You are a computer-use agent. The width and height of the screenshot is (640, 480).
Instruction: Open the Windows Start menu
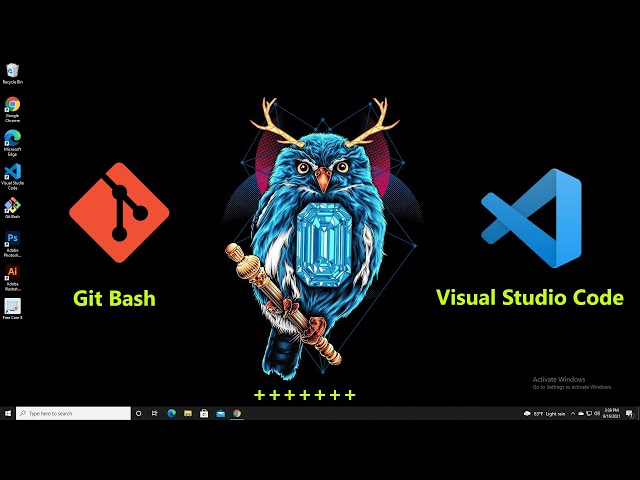(7, 413)
